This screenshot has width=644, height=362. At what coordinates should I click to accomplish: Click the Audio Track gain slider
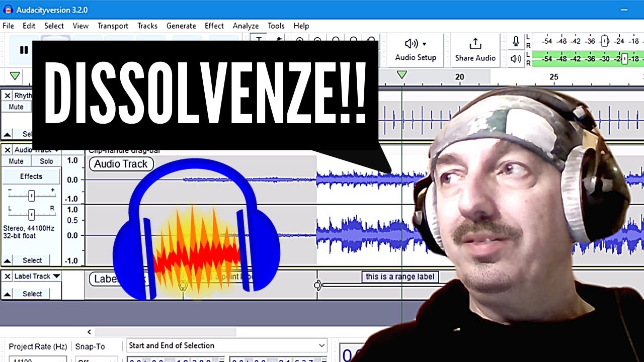31,196
